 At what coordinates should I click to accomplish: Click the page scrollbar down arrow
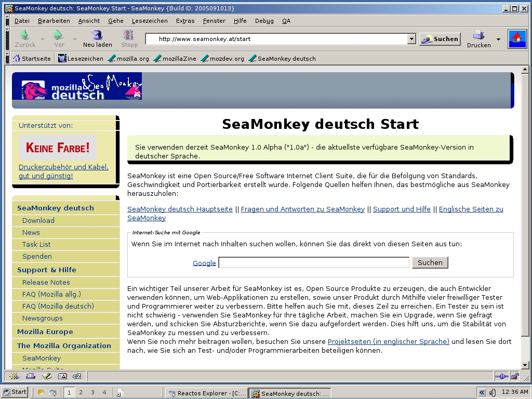click(x=525, y=365)
